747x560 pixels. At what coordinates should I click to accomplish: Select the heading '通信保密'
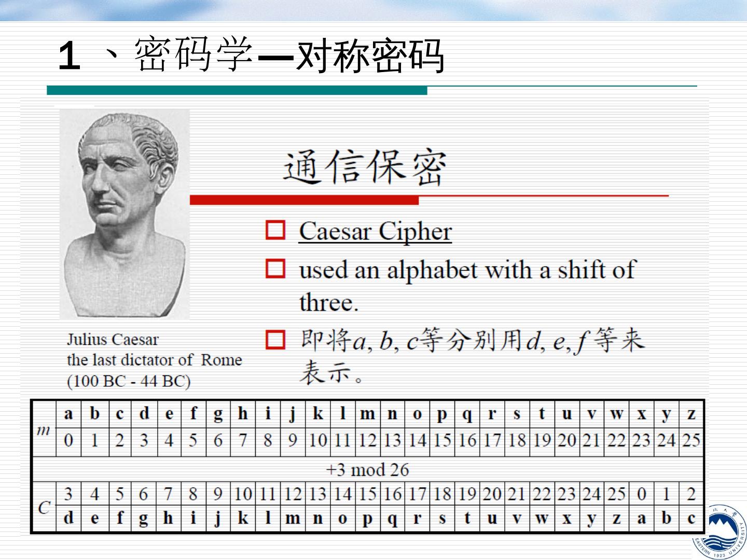(365, 167)
